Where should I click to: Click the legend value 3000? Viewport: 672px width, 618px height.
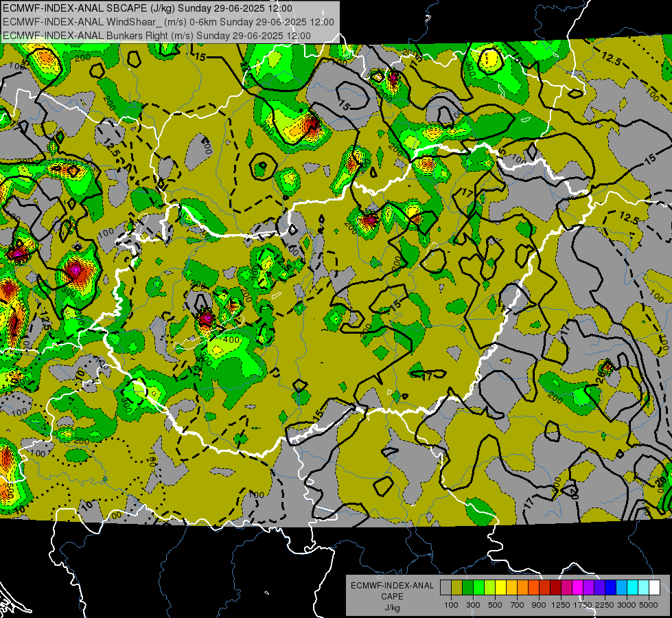tap(627, 605)
